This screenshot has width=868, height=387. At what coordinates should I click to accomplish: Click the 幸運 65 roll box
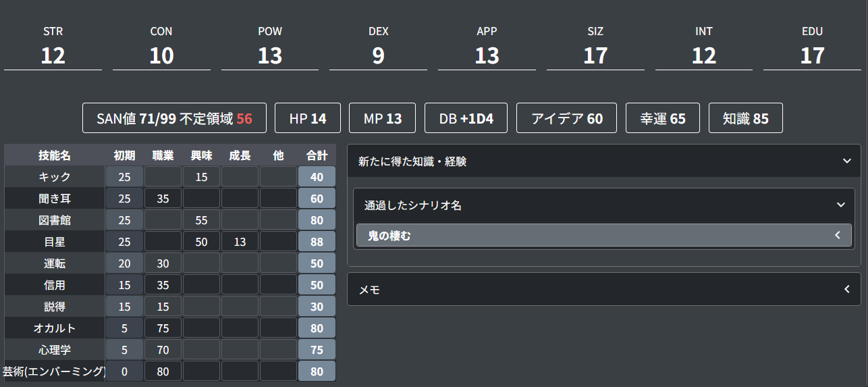(663, 119)
